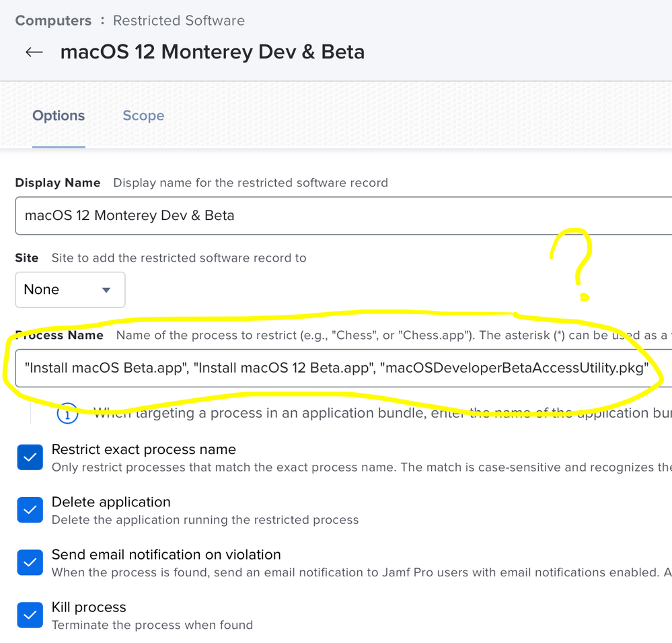Screen dimensions: 672x643
Task: Click 'Delete the application running the restricted process' text
Action: click(x=205, y=520)
